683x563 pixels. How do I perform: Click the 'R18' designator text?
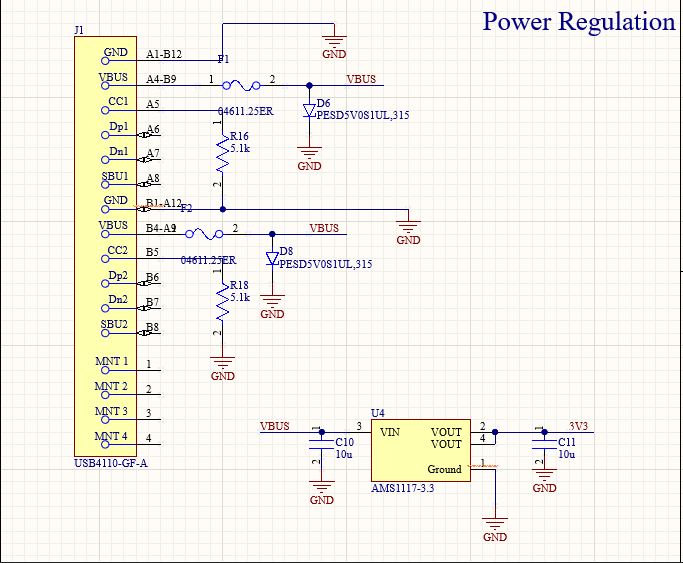point(239,285)
